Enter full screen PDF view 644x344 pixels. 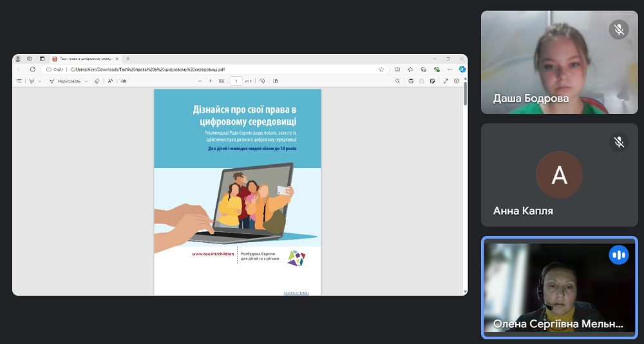(446, 81)
